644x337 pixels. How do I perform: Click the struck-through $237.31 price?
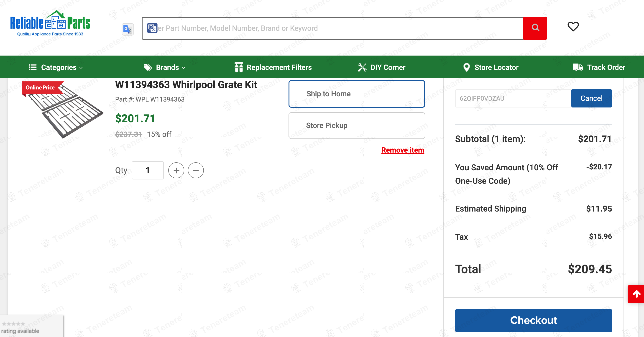pos(128,134)
